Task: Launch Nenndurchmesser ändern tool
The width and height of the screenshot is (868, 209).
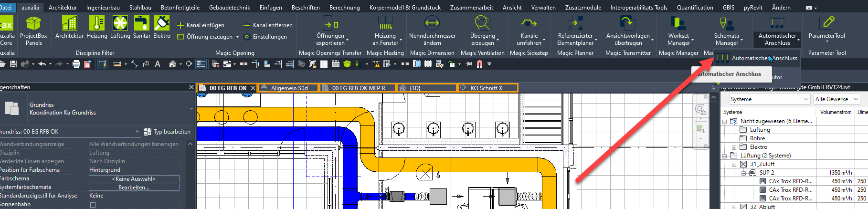Action: pos(432,31)
